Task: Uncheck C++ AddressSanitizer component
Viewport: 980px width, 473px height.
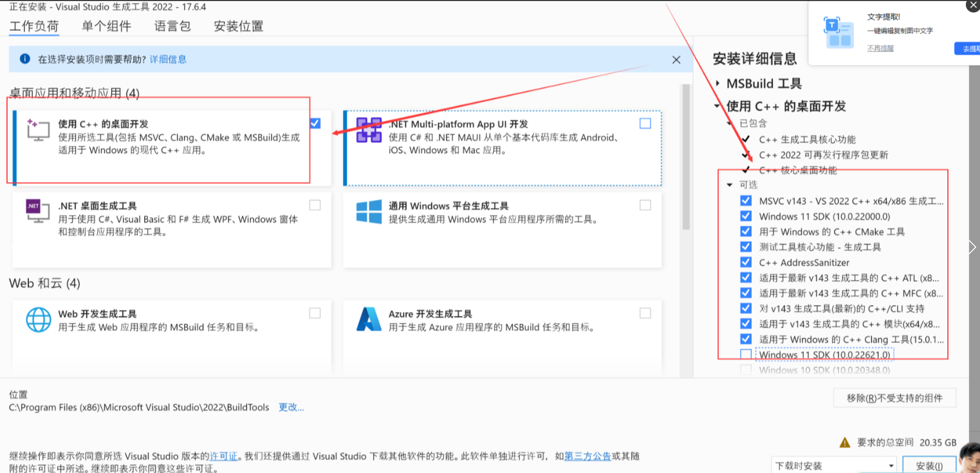Action: (x=746, y=262)
